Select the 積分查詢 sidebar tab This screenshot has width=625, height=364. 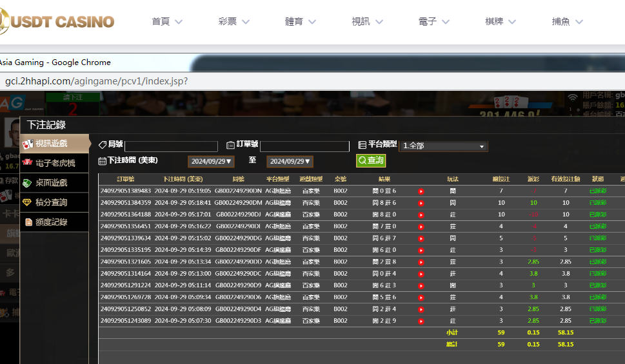51,202
